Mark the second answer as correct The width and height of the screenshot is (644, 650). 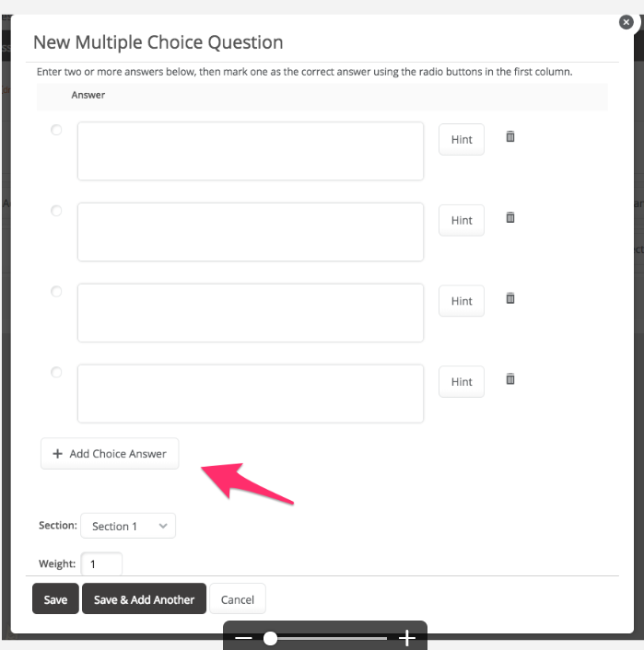tap(56, 211)
